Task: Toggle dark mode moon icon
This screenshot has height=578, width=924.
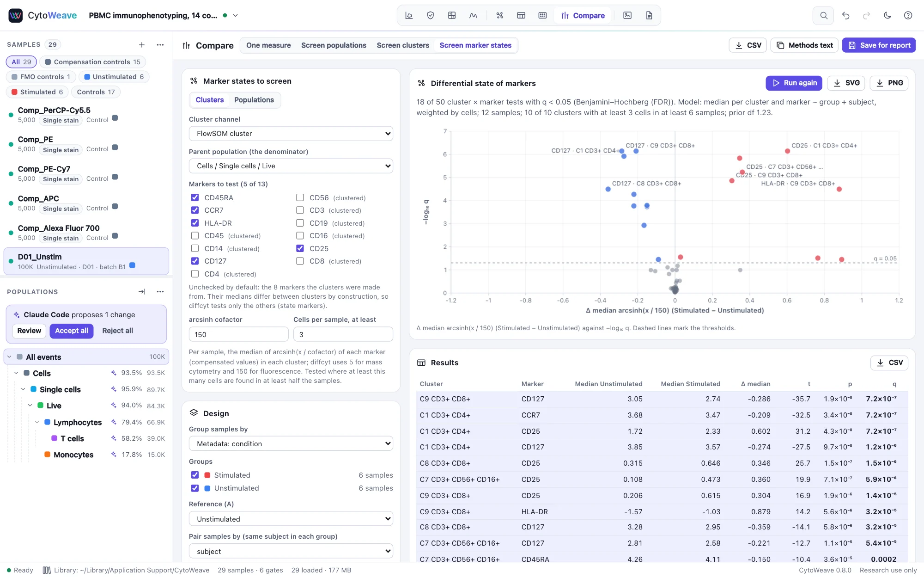Action: (x=888, y=15)
